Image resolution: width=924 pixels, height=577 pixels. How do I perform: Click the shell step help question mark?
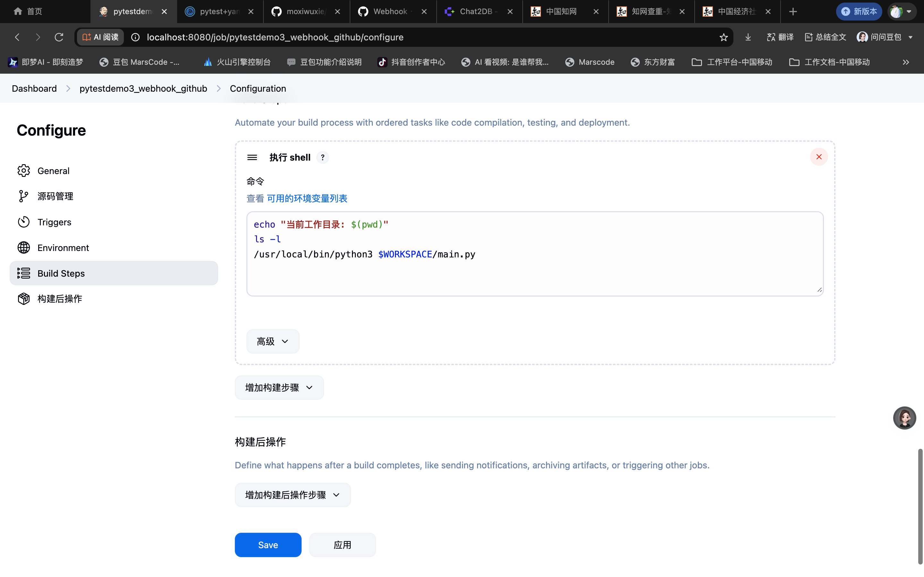[323, 158]
